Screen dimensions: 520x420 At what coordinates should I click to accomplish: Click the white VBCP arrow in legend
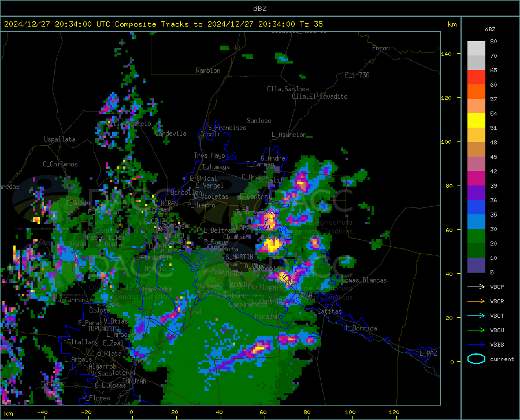pyautogui.click(x=476, y=287)
